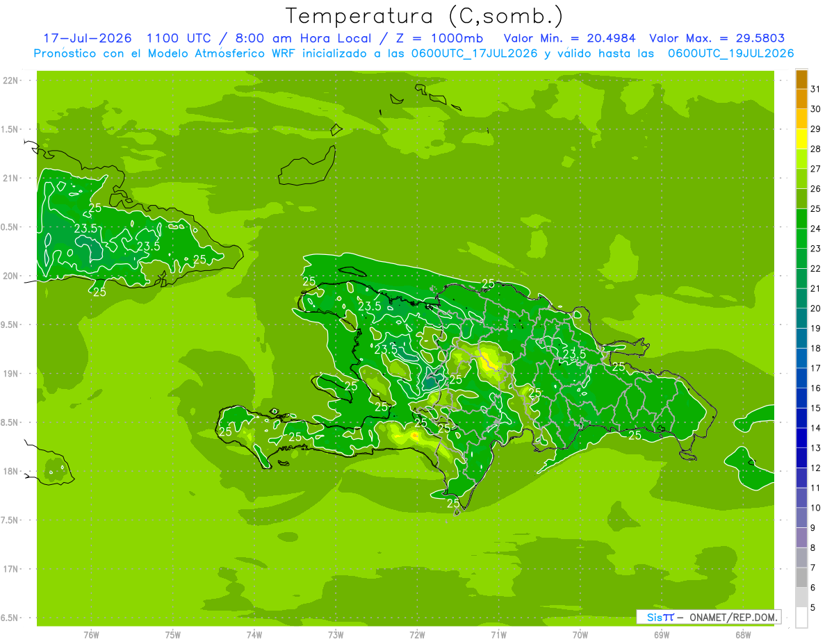The width and height of the screenshot is (834, 644).
Task: Click the teal legend band between 19 and 20
Action: [801, 318]
